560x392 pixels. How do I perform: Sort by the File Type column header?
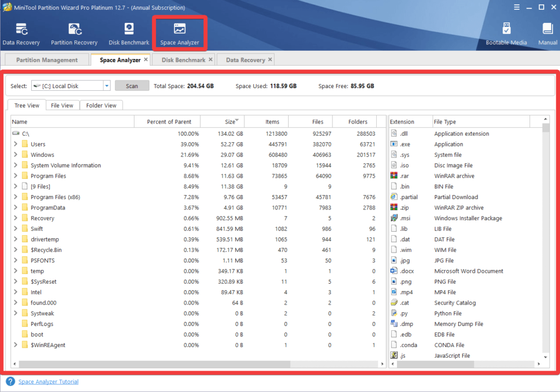[x=481, y=121]
